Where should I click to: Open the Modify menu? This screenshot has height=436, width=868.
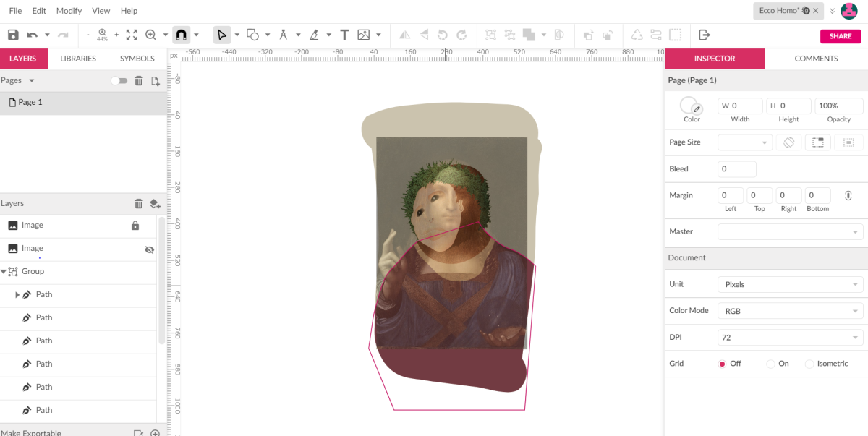point(69,11)
